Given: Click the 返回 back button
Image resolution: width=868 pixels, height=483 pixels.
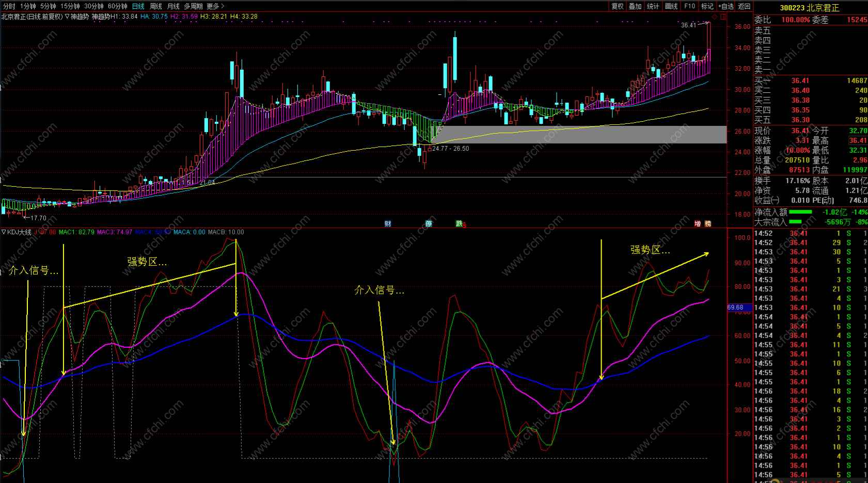Looking at the screenshot, I should click(744, 6).
